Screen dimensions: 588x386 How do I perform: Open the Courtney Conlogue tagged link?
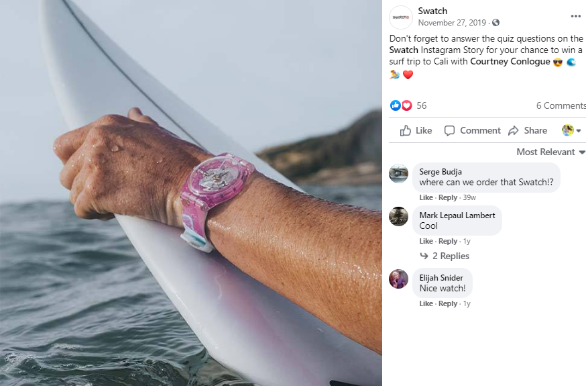510,62
